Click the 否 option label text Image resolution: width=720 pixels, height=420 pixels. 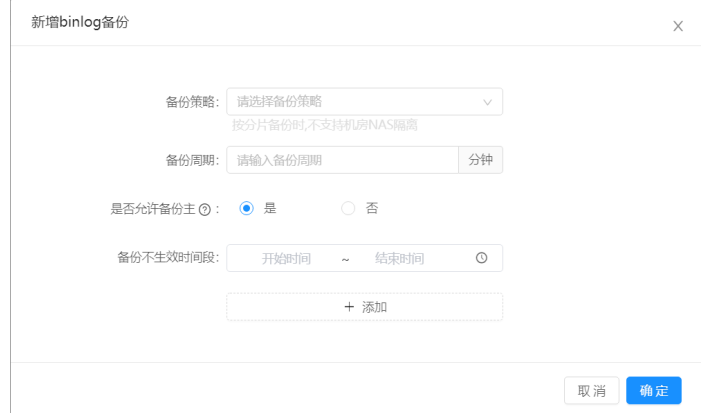click(372, 209)
